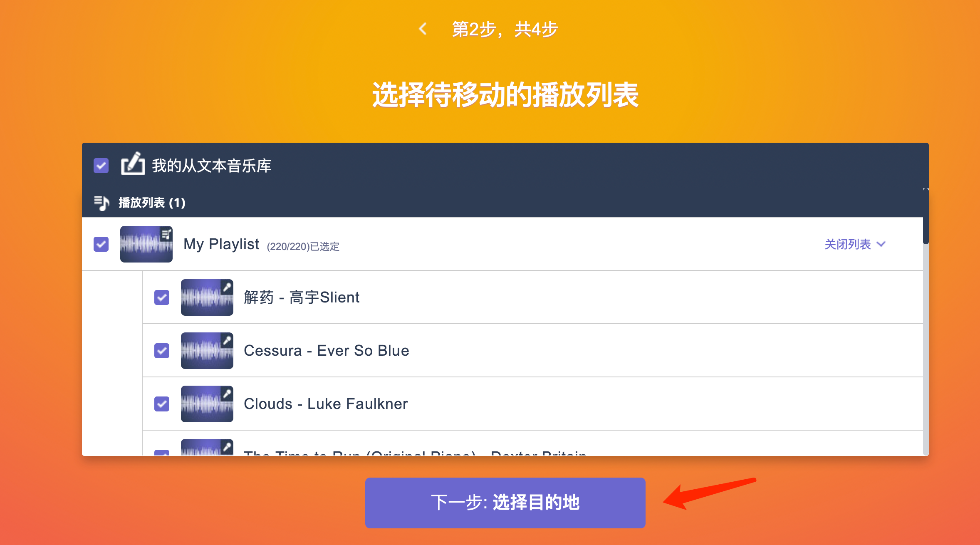Click the 解药 track waveform artwork
The height and width of the screenshot is (545, 980).
coord(207,297)
